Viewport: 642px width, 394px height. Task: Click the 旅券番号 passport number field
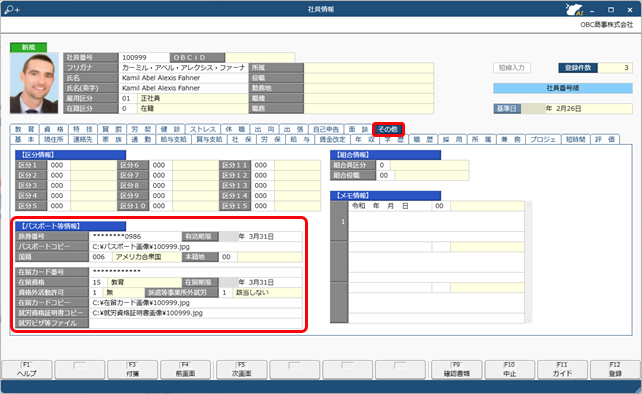135,236
